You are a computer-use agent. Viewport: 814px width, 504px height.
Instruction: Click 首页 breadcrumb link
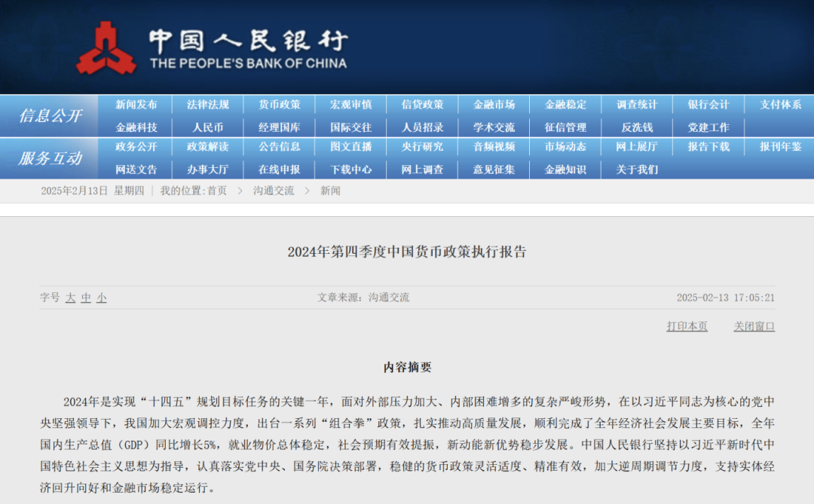tap(217, 191)
